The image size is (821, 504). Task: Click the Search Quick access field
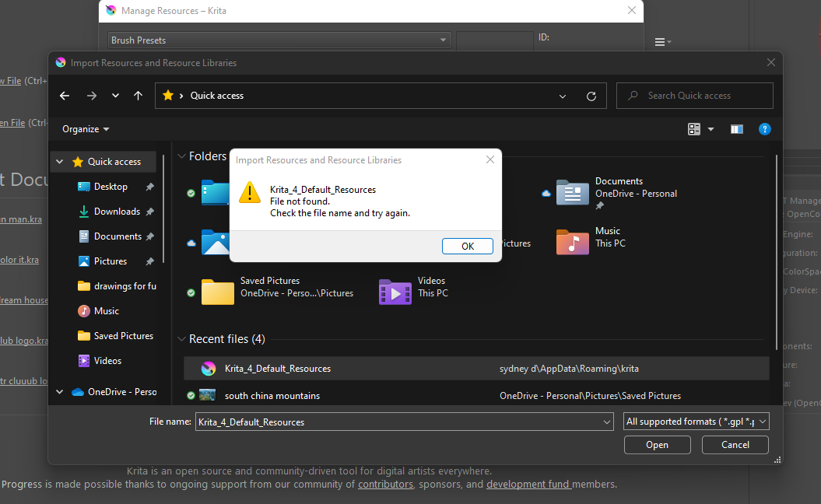[694, 96]
